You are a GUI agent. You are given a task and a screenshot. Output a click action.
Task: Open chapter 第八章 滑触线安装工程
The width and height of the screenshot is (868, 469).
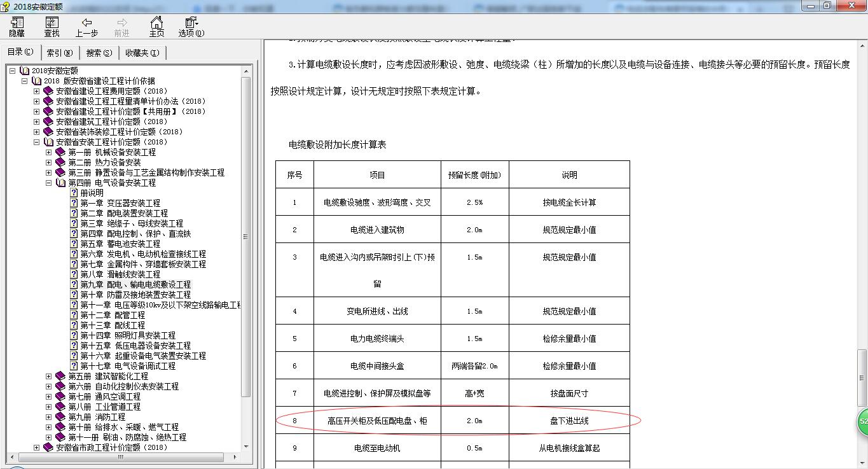(x=120, y=274)
